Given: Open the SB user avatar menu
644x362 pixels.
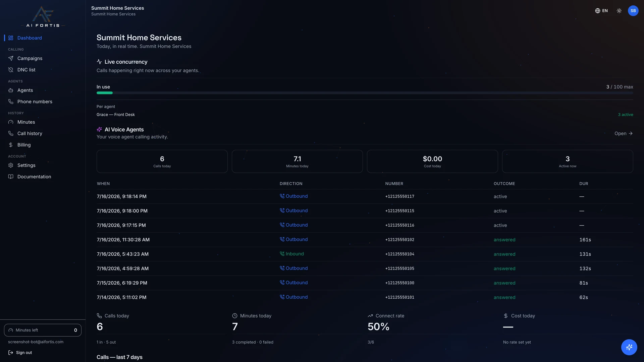Looking at the screenshot, I should point(633,11).
